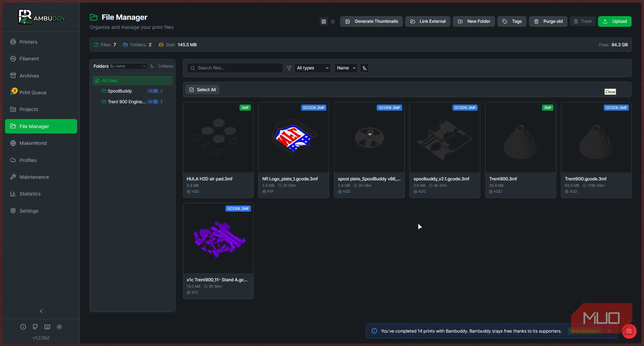Click the notification info icon
Image resolution: width=644 pixels, height=346 pixels.
point(374,331)
